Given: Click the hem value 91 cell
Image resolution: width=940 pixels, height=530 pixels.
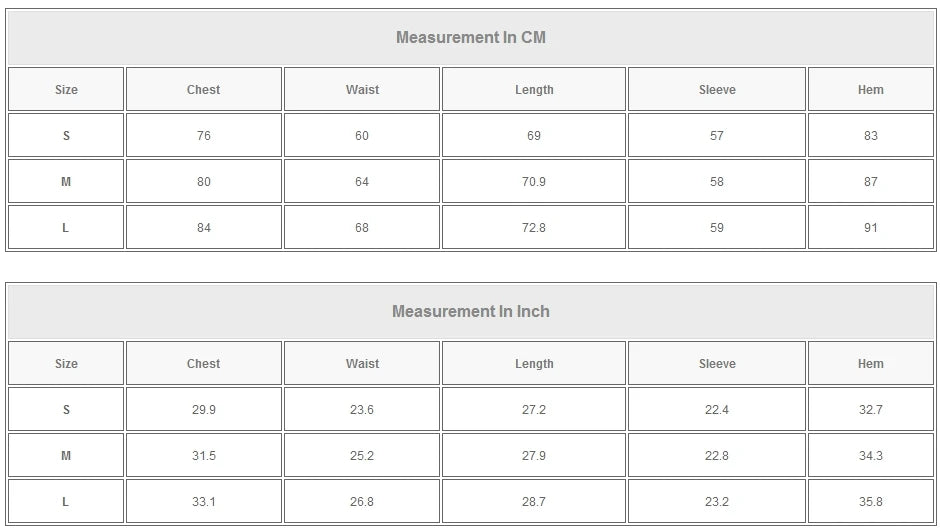Looking at the screenshot, I should click(870, 228).
